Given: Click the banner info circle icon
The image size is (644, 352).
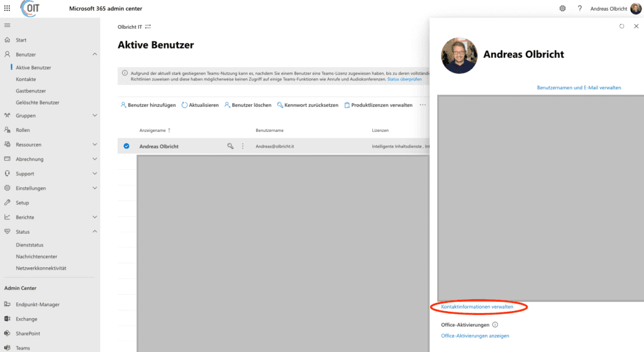Looking at the screenshot, I should click(125, 73).
